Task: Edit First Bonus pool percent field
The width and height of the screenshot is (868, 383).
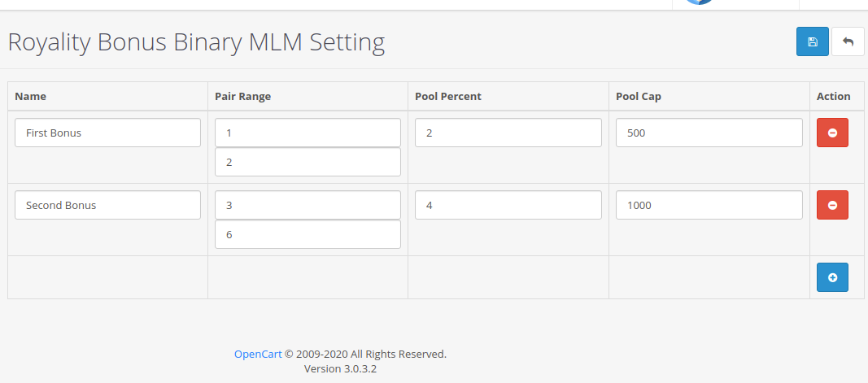Action: 508,133
